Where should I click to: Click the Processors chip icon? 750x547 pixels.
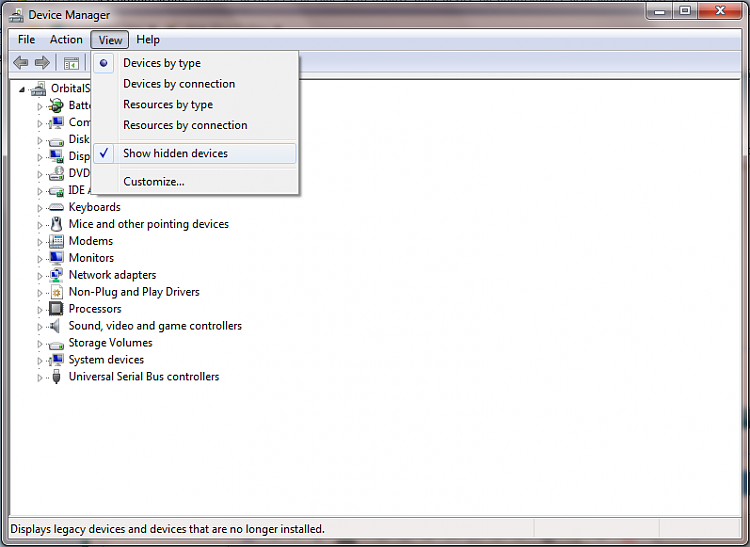tap(56, 309)
